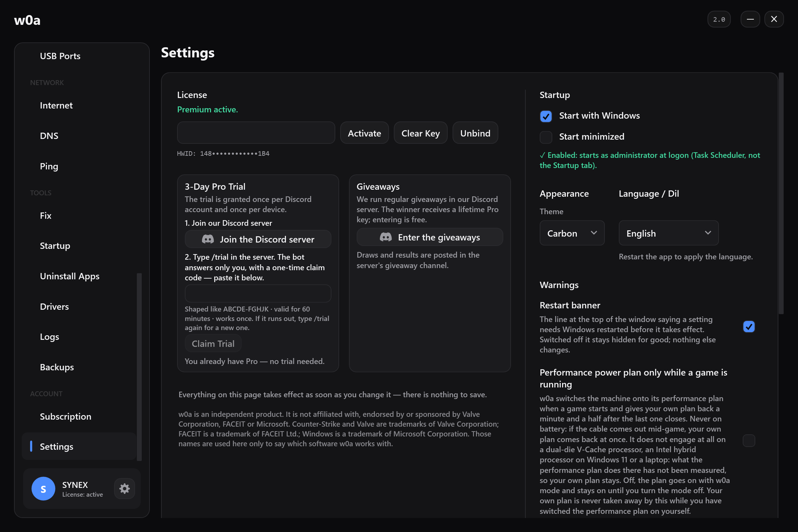Screen dimensions: 798x532
Task: Enable Performance power plan while gaming checkbox
Action: pos(749,441)
